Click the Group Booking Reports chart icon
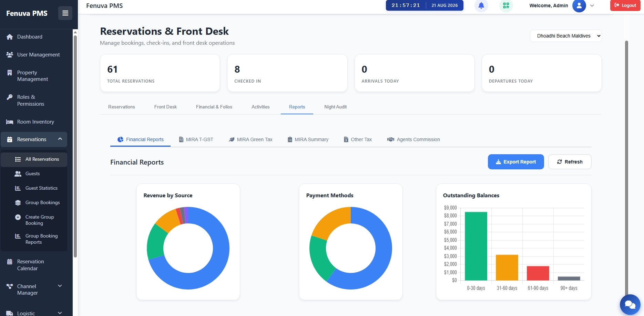The height and width of the screenshot is (316, 644). [x=18, y=236]
